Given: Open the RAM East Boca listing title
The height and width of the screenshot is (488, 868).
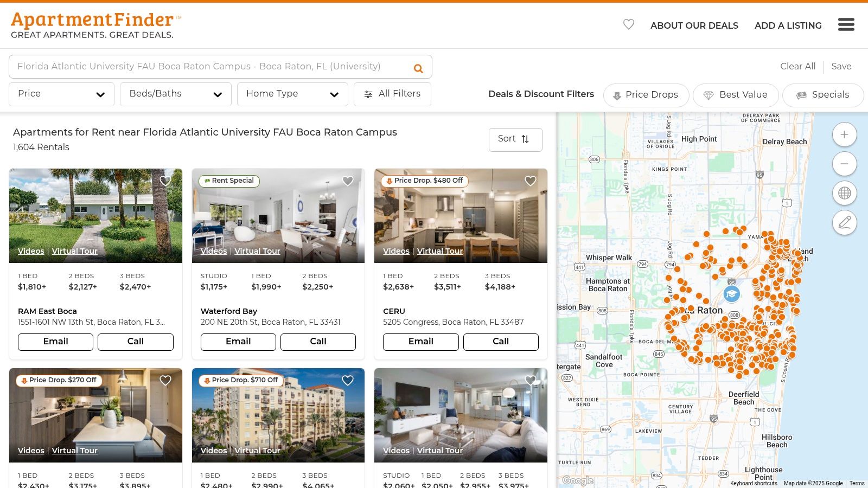Looking at the screenshot, I should [47, 311].
